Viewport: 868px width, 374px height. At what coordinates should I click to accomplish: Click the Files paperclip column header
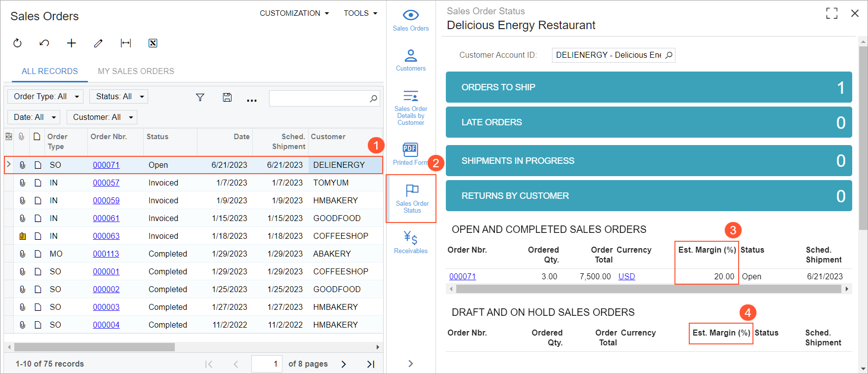click(22, 137)
